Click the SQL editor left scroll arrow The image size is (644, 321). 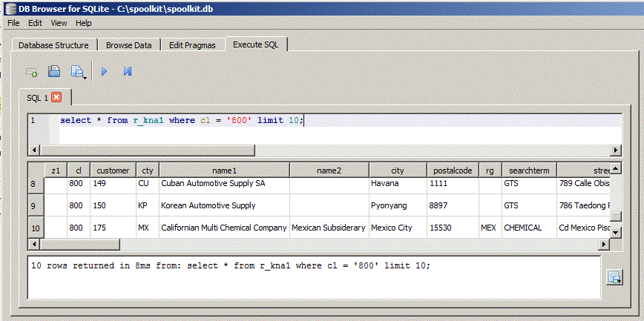coord(33,150)
